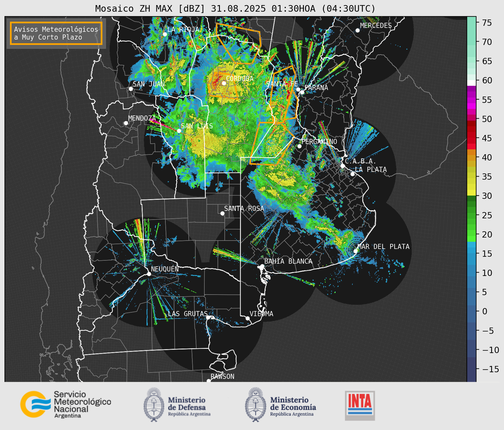504x430 pixels.
Task: Select the BAHÍA BLANCA city marker dot
Action: pyautogui.click(x=262, y=266)
